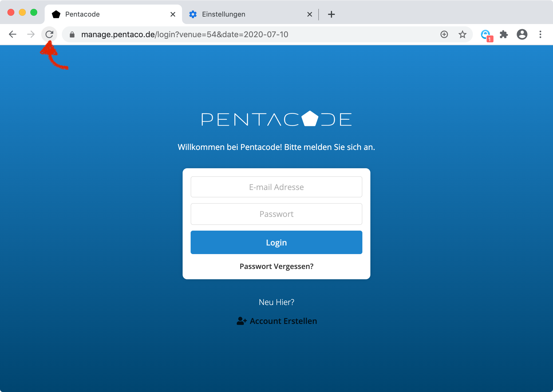Open the extensions puzzle piece icon
The width and height of the screenshot is (553, 392).
(x=504, y=34)
